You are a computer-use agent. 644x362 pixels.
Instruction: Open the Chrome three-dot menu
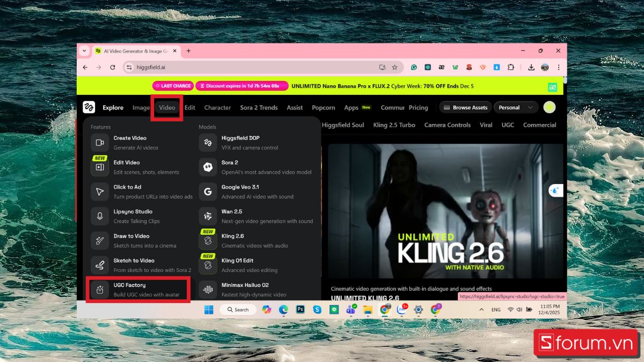pos(559,67)
